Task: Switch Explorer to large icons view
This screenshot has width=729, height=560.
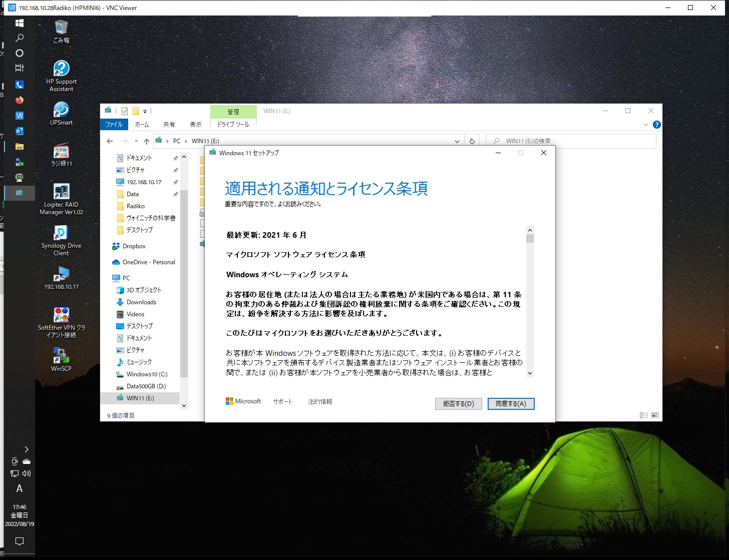Action: pyautogui.click(x=655, y=415)
